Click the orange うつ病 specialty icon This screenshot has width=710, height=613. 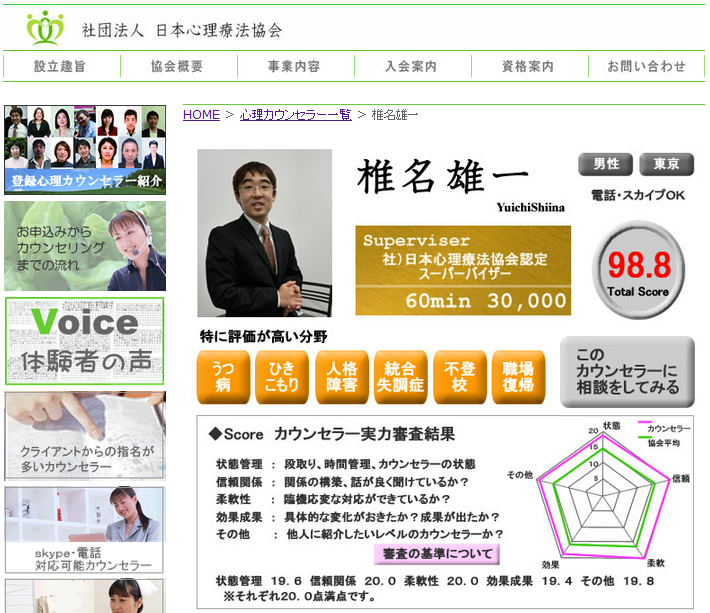[x=223, y=377]
